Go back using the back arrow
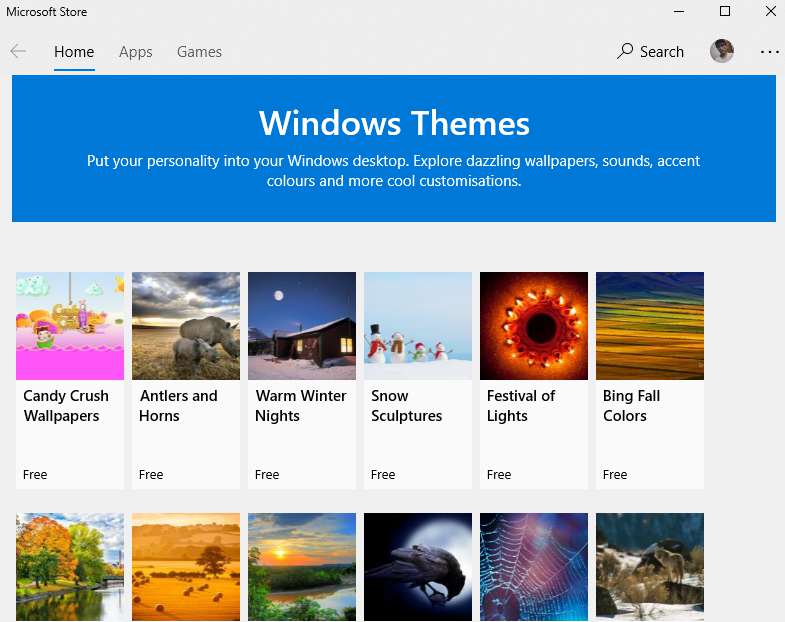 pyautogui.click(x=18, y=51)
